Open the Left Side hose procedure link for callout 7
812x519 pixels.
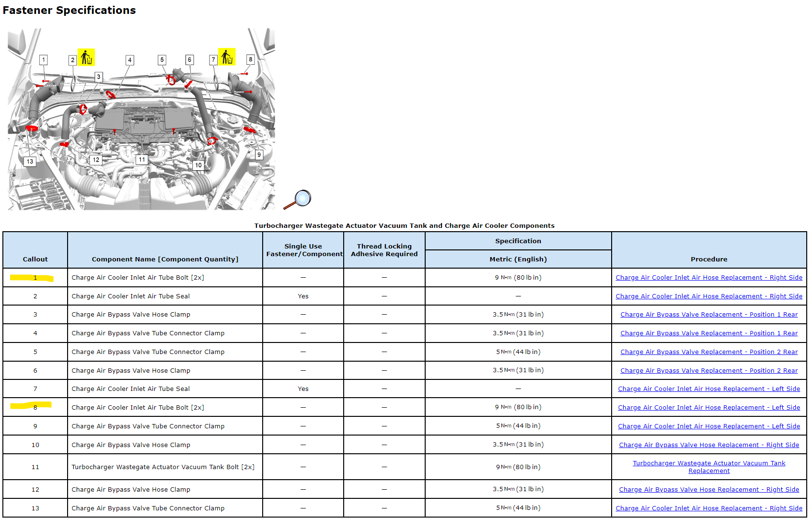708,389
